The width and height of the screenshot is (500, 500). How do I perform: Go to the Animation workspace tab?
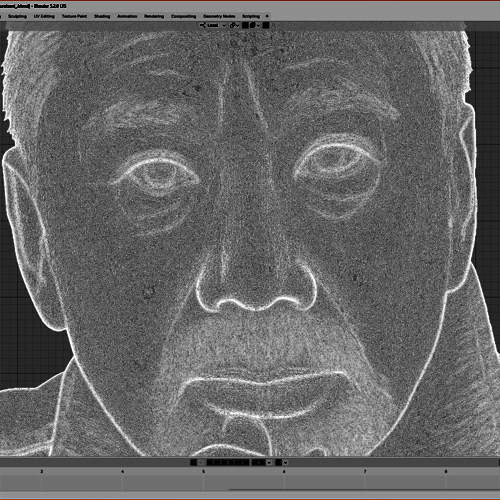coord(127,16)
